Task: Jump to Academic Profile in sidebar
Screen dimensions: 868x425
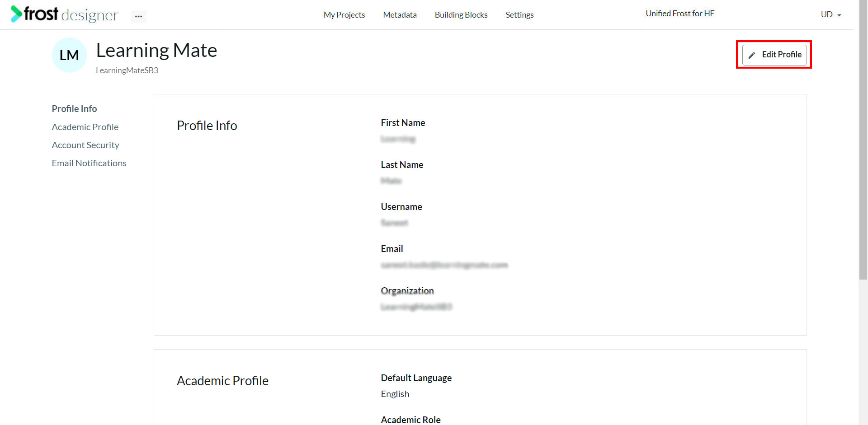Action: click(85, 127)
